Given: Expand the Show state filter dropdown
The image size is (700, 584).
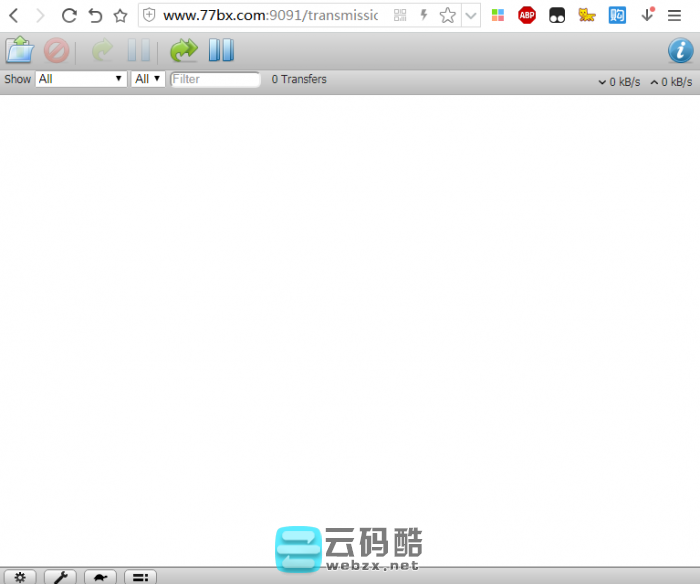Looking at the screenshot, I should coord(81,79).
